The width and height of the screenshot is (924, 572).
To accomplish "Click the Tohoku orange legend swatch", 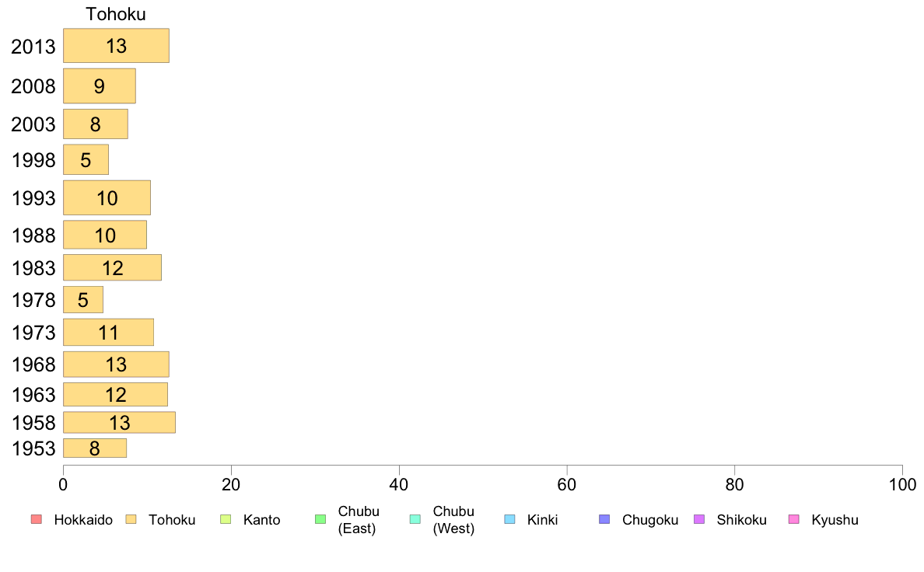I will (131, 519).
